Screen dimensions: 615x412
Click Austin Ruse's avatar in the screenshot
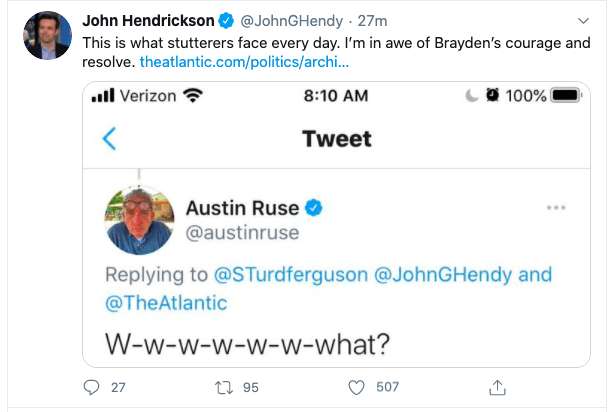click(x=139, y=221)
